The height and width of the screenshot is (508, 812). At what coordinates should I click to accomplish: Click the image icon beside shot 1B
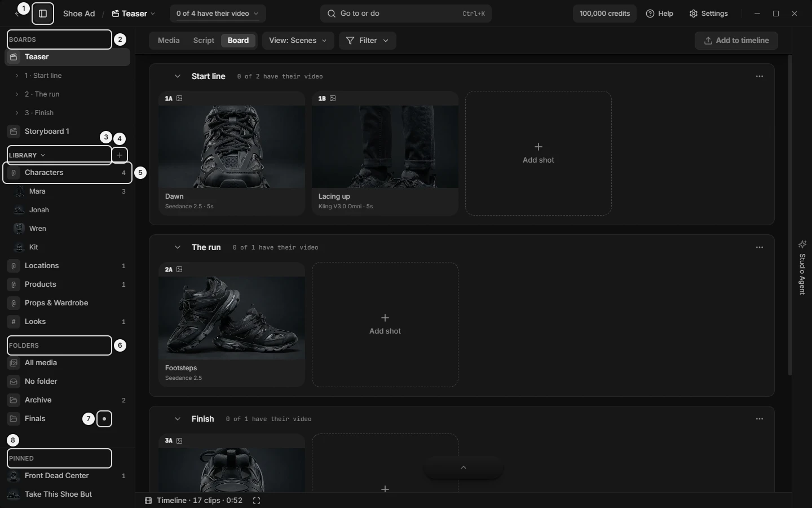333,98
